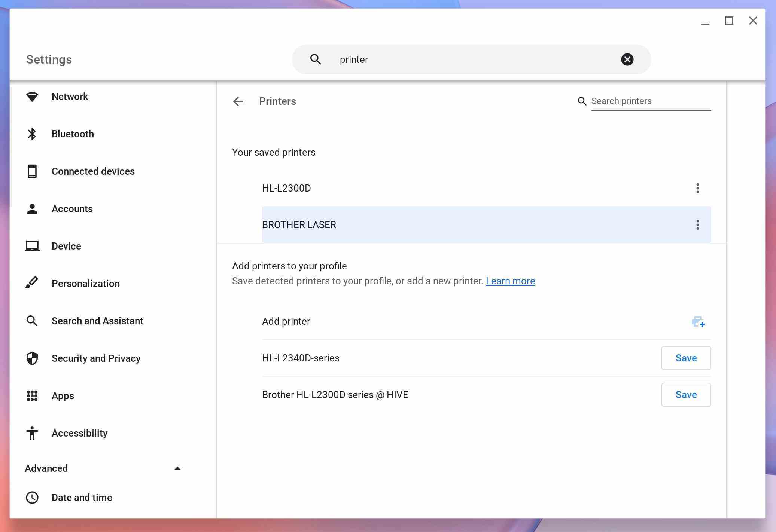Save the HL-L2340D-series printer
Screen dimensions: 776x532
686,358
